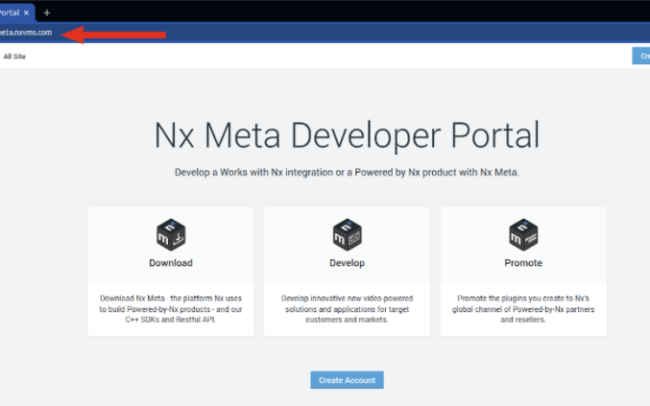Click the Create Account button

point(347,380)
